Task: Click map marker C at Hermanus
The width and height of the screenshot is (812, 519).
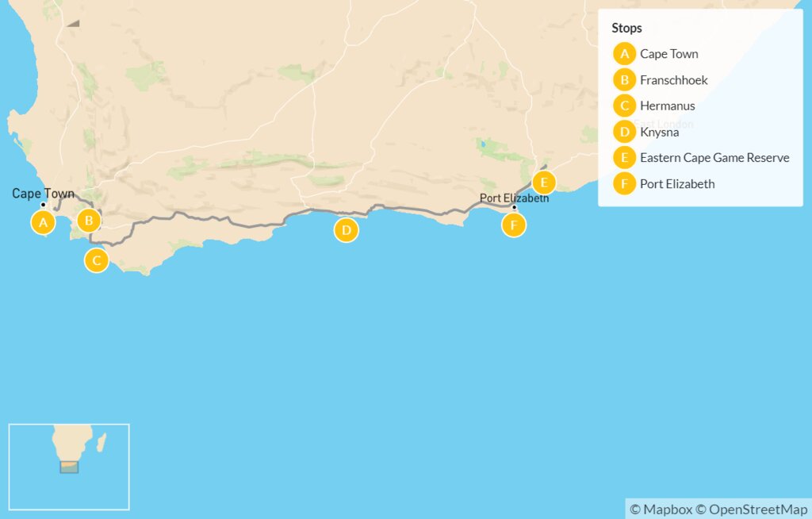Action: point(97,260)
